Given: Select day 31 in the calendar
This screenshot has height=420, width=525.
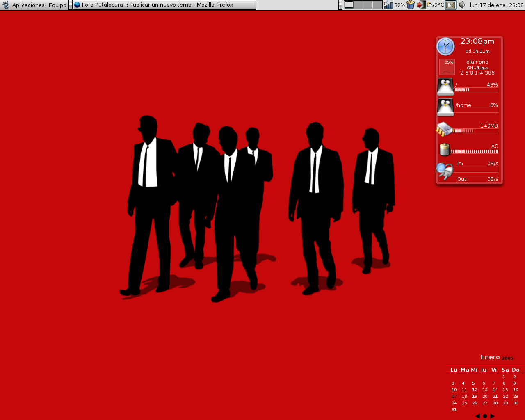Looking at the screenshot, I should pyautogui.click(x=454, y=410).
